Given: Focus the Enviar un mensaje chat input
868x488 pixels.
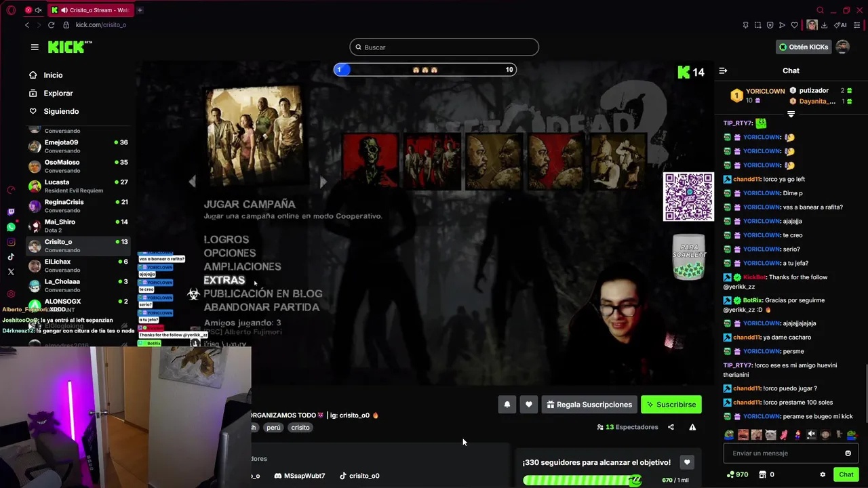Looking at the screenshot, I should click(791, 453).
